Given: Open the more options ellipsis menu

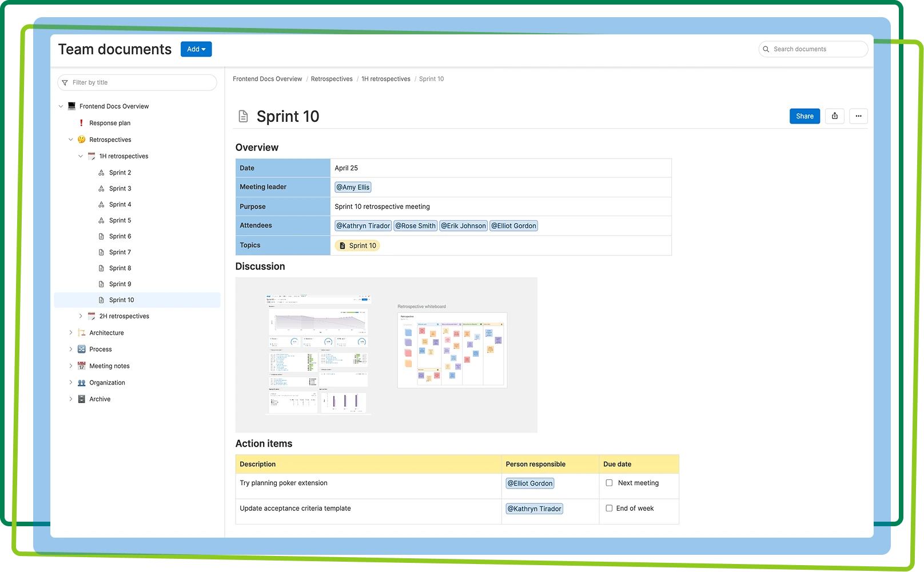Looking at the screenshot, I should (x=858, y=116).
